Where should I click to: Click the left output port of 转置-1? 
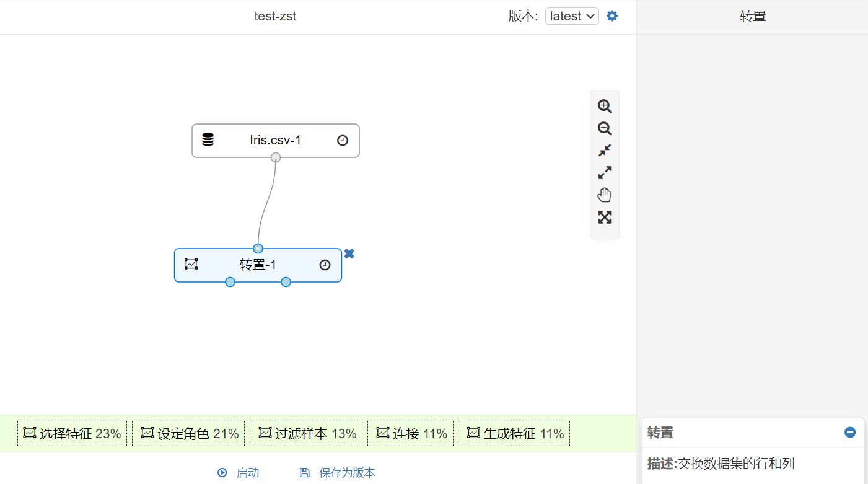coord(230,282)
